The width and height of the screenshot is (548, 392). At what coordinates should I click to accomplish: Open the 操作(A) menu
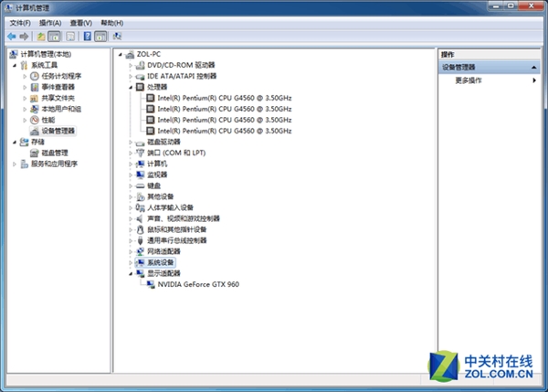pos(50,23)
